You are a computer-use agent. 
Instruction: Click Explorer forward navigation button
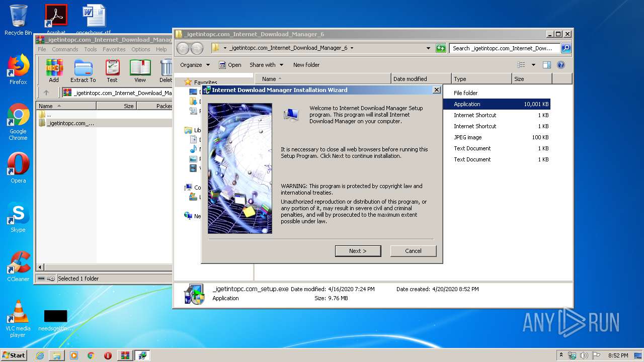[x=197, y=48]
